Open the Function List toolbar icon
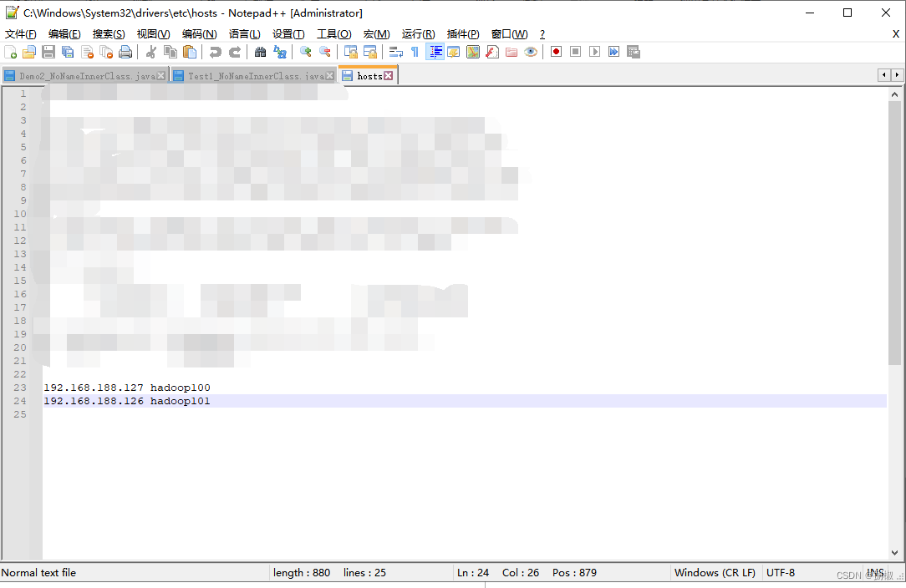906x588 pixels. (492, 52)
